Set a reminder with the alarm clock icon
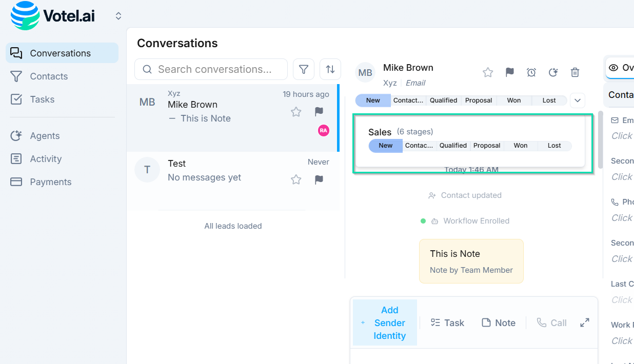The height and width of the screenshot is (364, 634). [x=531, y=73]
